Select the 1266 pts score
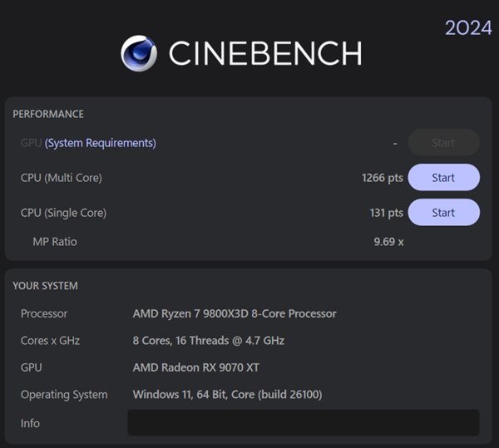 coord(383,178)
